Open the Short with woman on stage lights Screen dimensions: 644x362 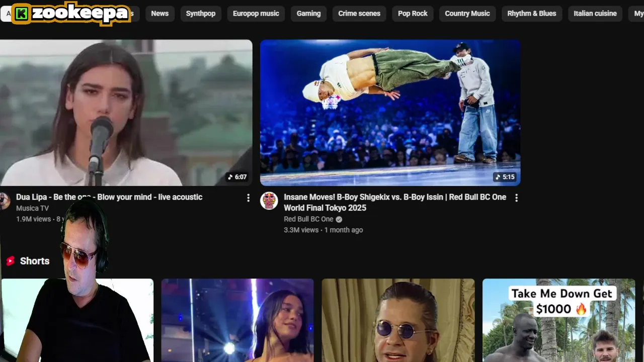[237, 320]
